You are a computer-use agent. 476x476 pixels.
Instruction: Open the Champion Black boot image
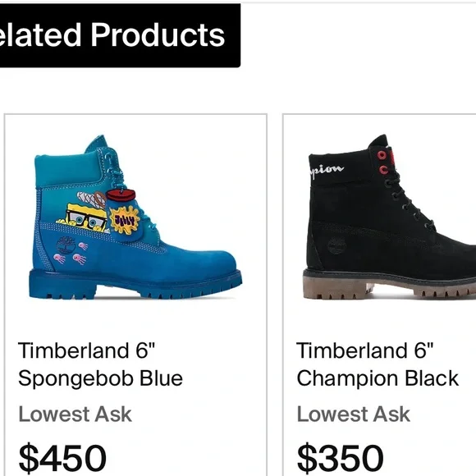(x=390, y=217)
